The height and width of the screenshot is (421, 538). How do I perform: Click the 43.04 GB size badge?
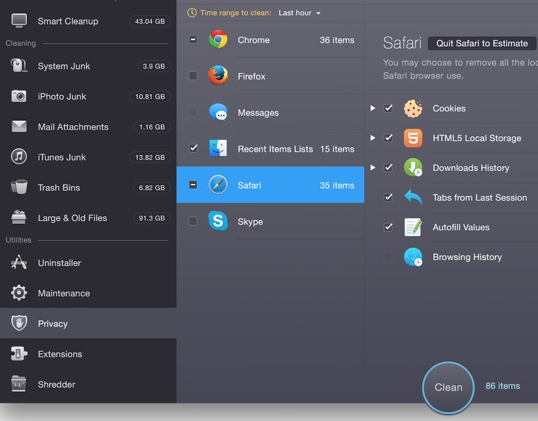[x=150, y=21]
